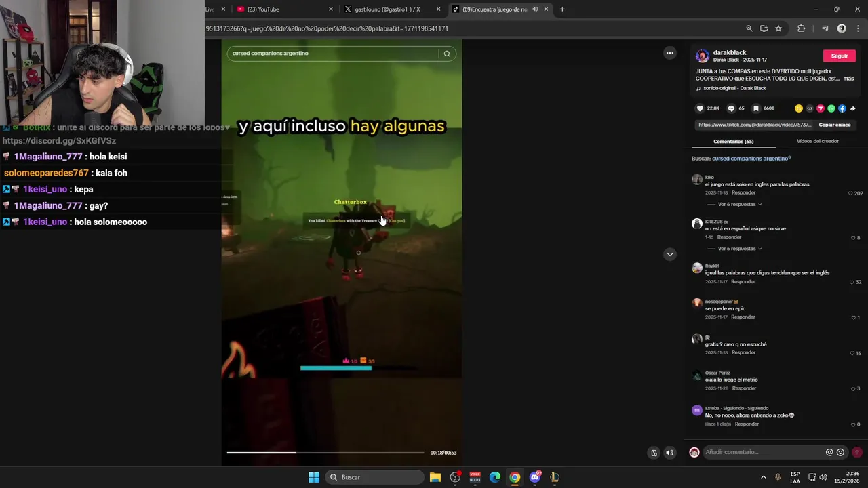Select the 'Comentarios (65)' tab
Image resolution: width=868 pixels, height=488 pixels.
pyautogui.click(x=733, y=142)
